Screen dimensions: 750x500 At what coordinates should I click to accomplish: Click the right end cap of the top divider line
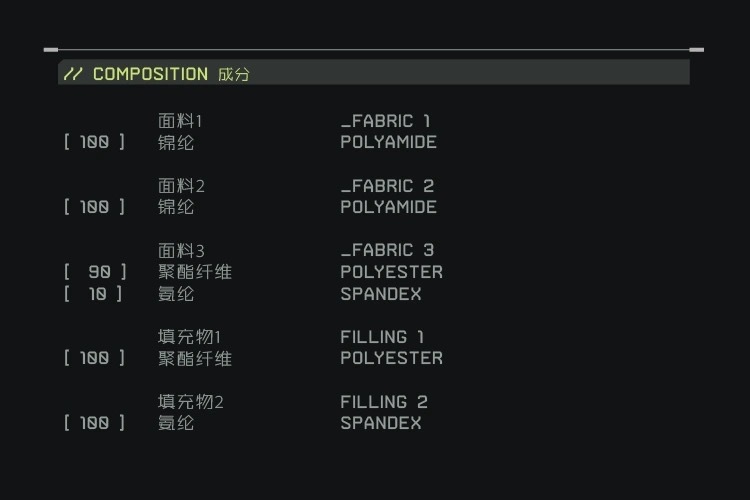[x=697, y=49]
